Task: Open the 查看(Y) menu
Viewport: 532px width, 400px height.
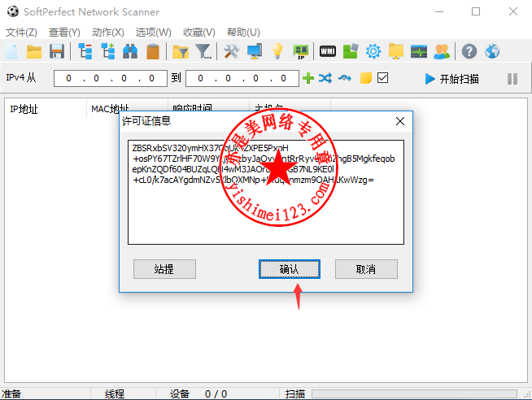Action: (64, 33)
